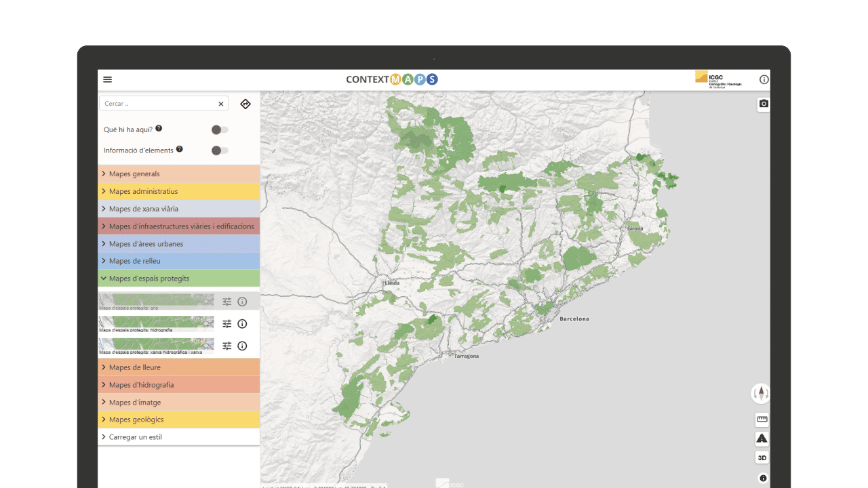This screenshot has height=488, width=868.
Task: Open the road/route tool on the map
Action: 761,438
